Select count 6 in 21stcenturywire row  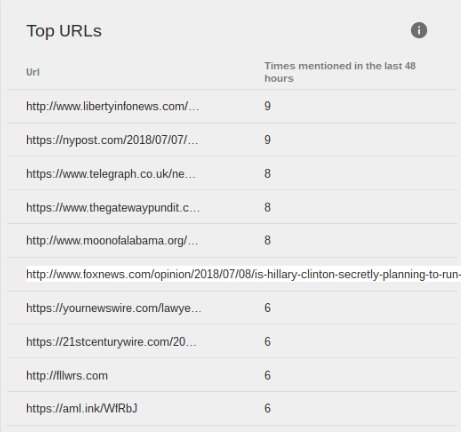click(x=267, y=342)
